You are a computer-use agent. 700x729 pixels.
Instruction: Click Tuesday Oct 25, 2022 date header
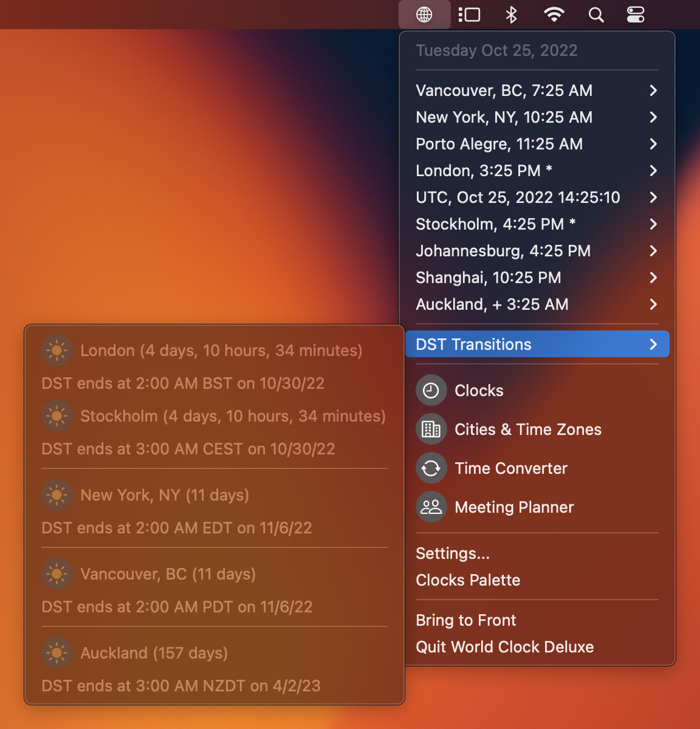[x=496, y=50]
